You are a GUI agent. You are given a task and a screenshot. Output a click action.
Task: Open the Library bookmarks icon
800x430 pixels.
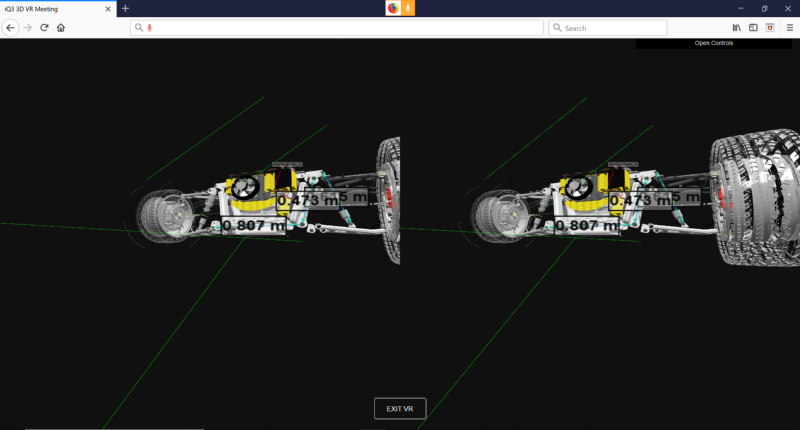(737, 27)
